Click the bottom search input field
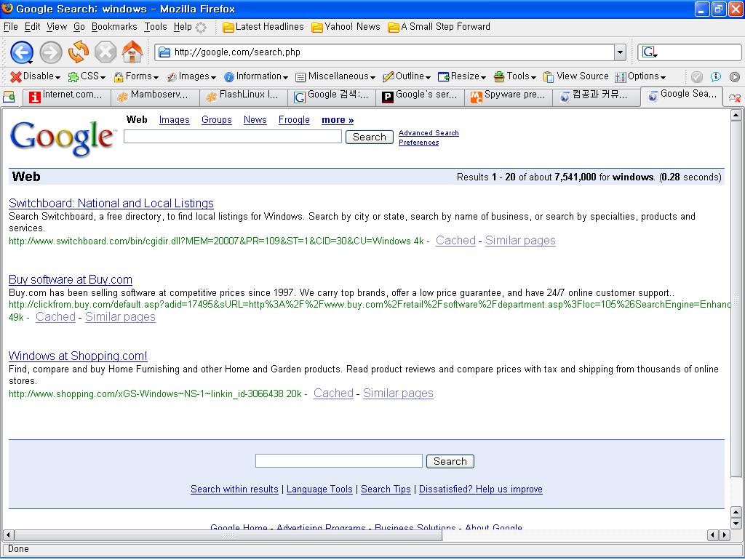745x560 pixels. point(339,461)
